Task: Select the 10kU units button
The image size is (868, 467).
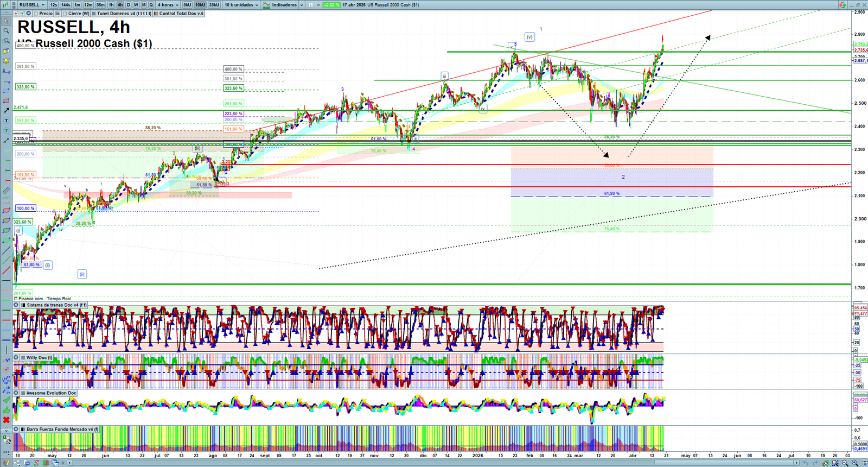Action: [200, 5]
